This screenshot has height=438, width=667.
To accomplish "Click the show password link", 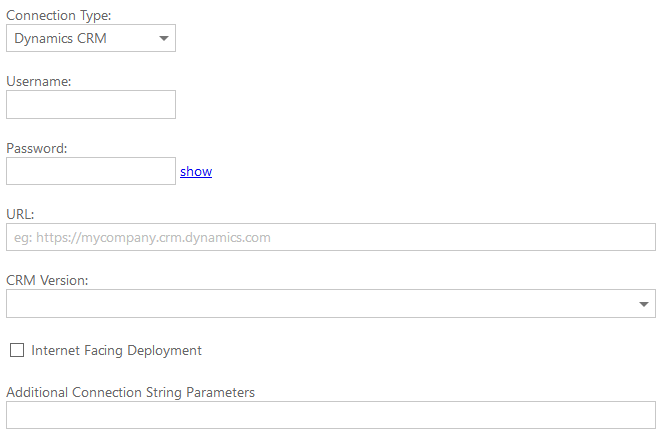I will point(196,171).
